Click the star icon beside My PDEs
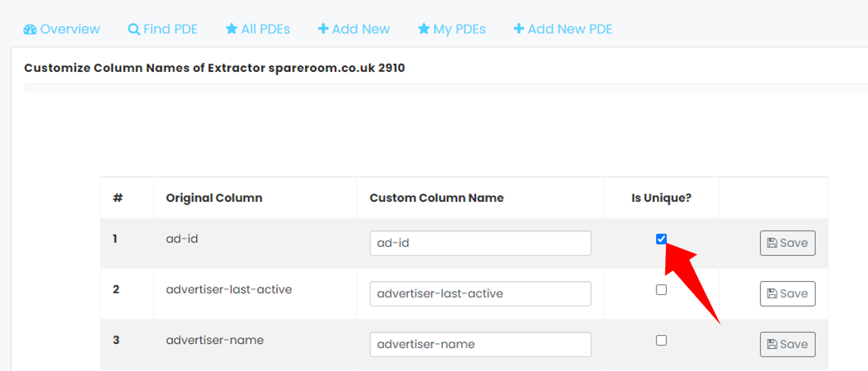The image size is (868, 371). point(423,29)
